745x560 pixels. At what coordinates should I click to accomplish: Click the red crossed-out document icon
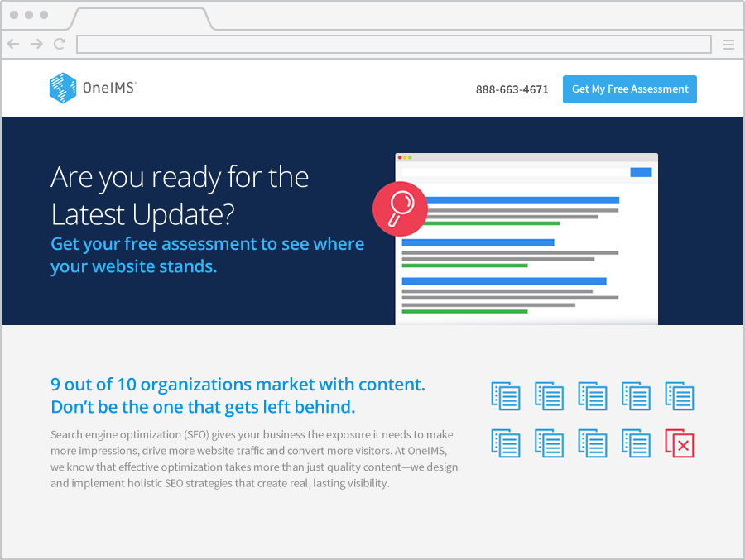tap(679, 443)
